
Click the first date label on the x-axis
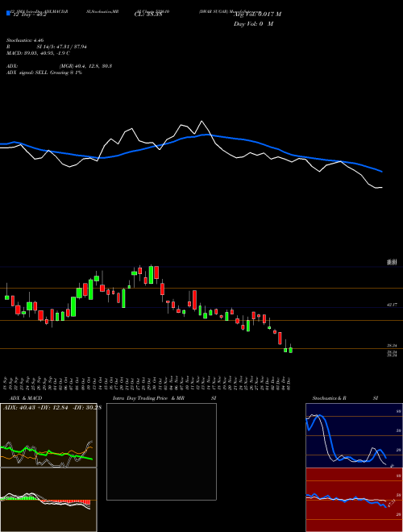point(6,383)
